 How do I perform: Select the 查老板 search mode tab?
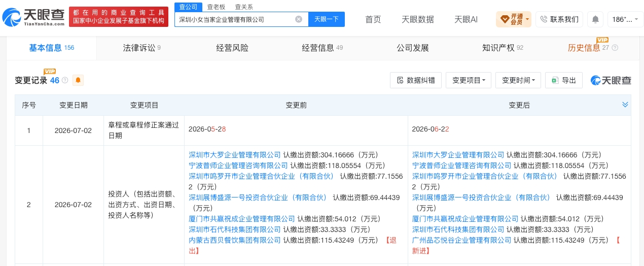click(217, 7)
